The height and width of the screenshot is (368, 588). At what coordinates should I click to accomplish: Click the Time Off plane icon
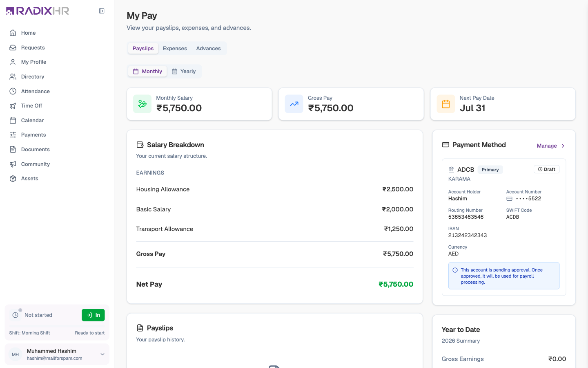[x=13, y=105]
